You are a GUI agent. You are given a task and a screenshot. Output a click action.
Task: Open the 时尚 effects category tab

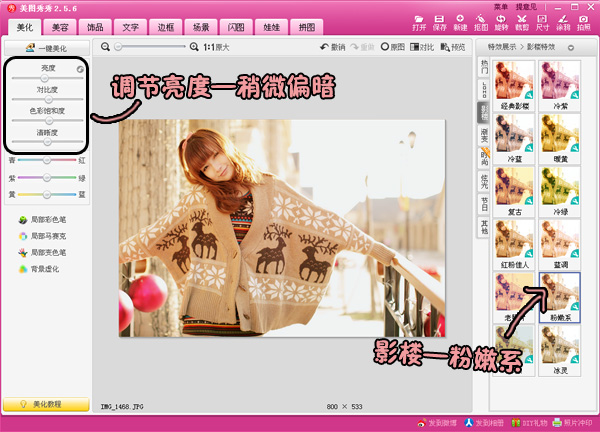point(485,157)
